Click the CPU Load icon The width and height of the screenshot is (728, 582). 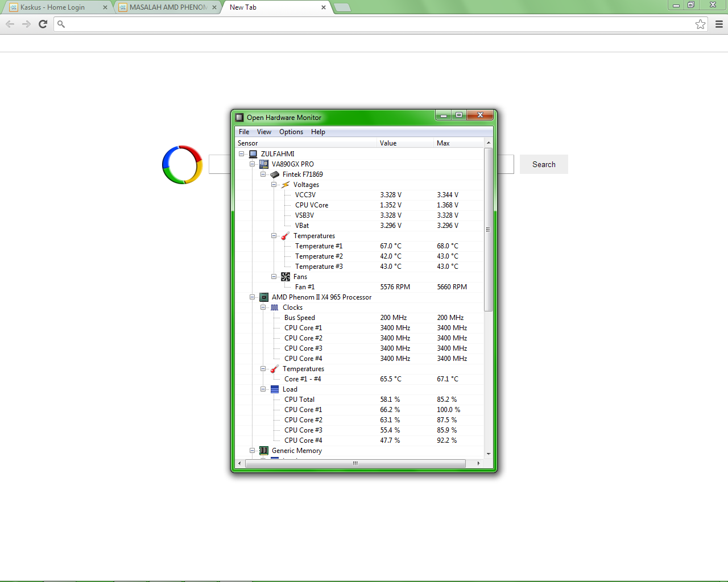(275, 389)
